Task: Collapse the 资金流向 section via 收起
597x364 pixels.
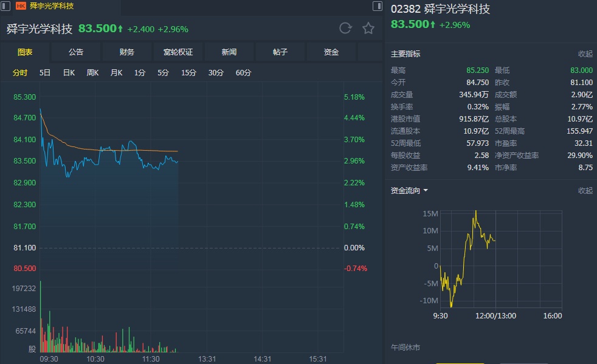Action: (x=585, y=191)
